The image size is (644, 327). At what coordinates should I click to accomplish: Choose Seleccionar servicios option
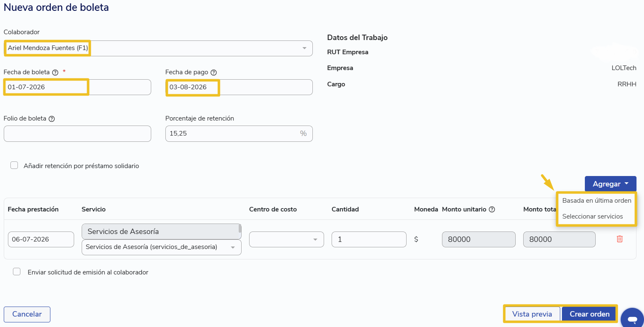[x=592, y=216]
